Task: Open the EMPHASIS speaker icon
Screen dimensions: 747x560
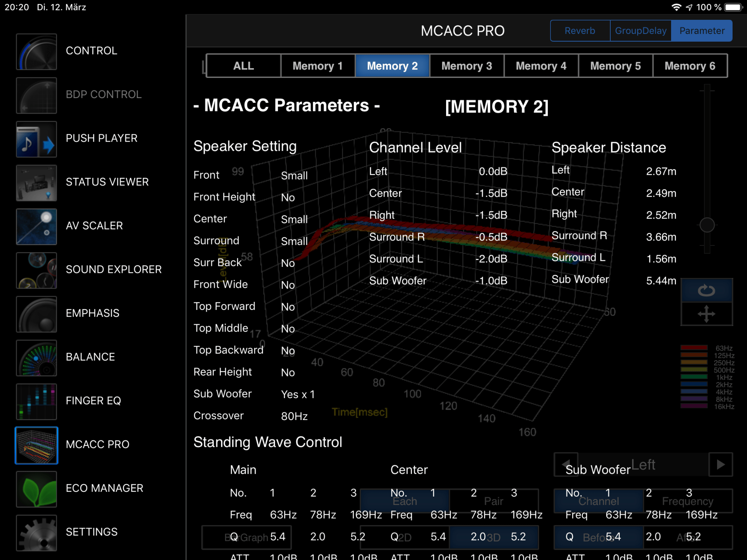Action: 37,314
